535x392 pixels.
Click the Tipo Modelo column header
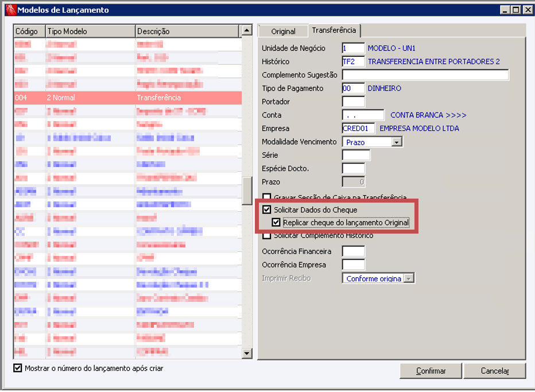click(x=91, y=31)
